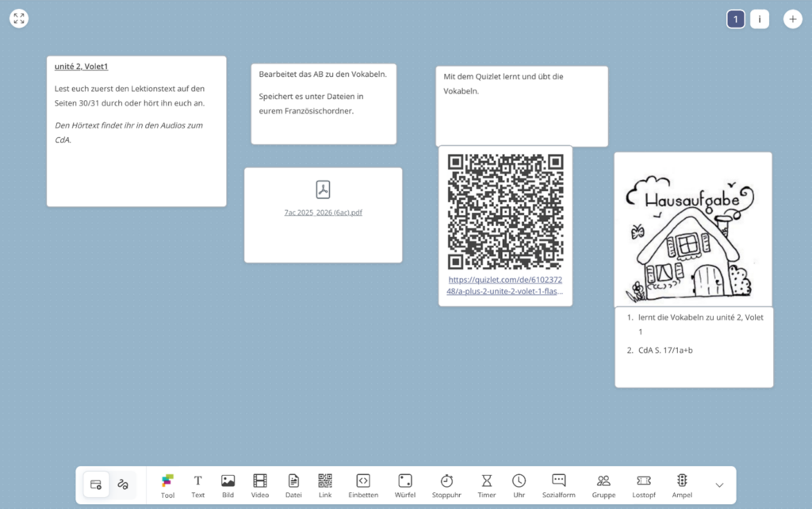This screenshot has height=509, width=812.
Task: Insert a Video element
Action: coord(260,485)
